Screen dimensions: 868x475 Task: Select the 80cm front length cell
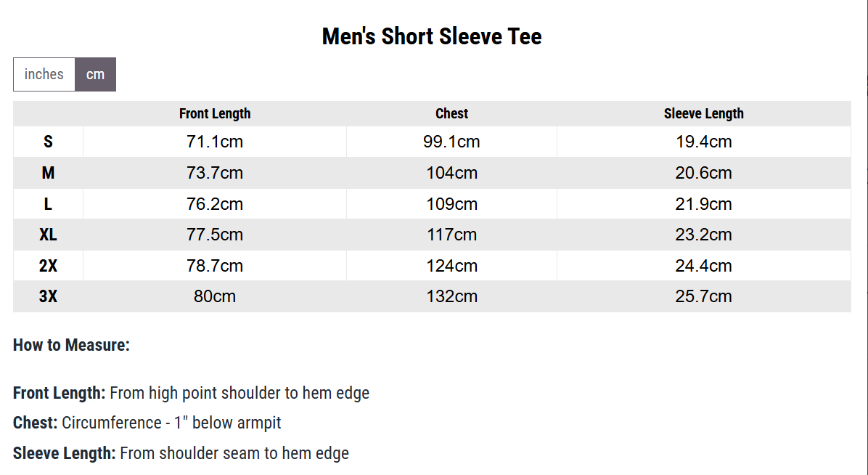tap(215, 296)
